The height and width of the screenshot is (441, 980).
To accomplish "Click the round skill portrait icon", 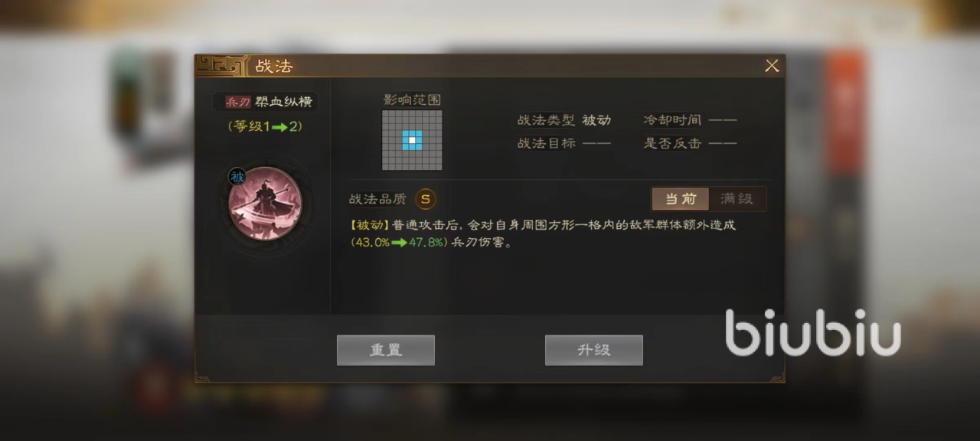I will tap(265, 204).
